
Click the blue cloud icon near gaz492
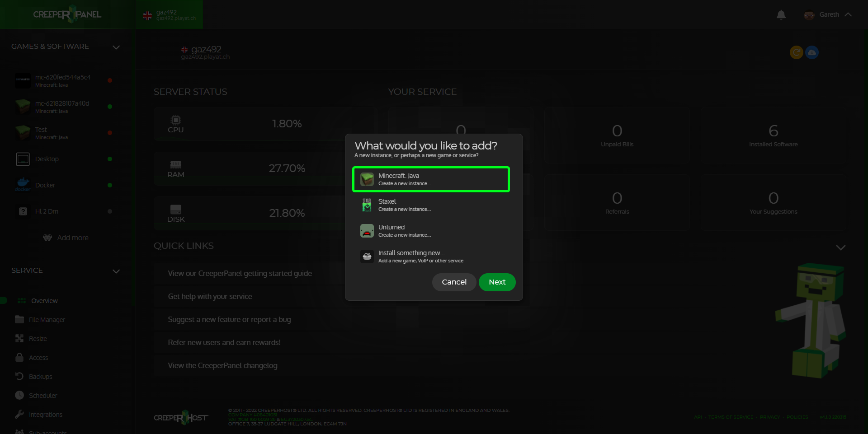click(x=812, y=52)
